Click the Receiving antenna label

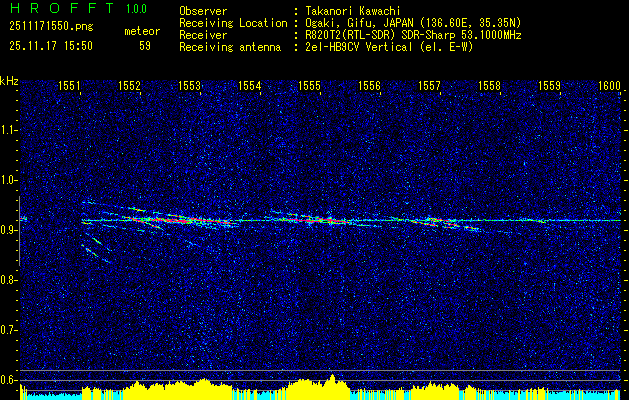230,47
